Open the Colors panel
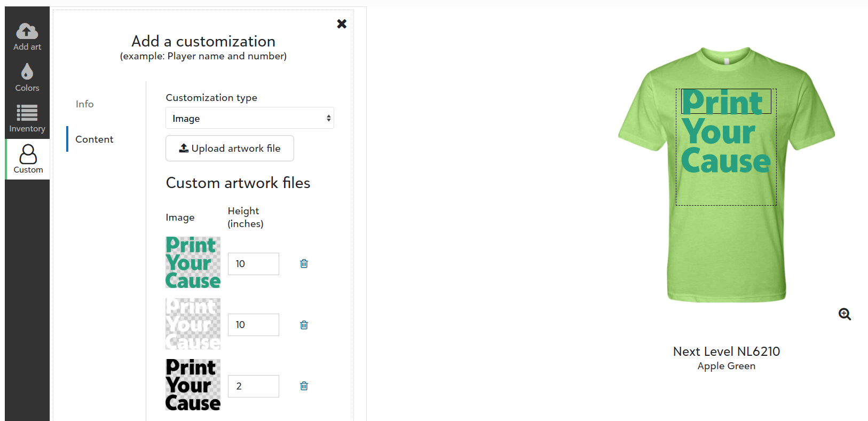This screenshot has width=868, height=421. pyautogui.click(x=27, y=77)
